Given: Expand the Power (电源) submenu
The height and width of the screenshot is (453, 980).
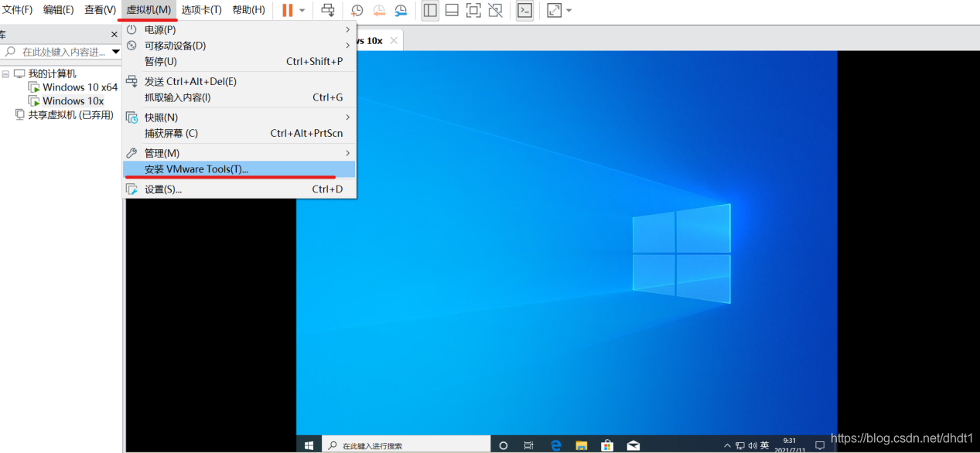Looking at the screenshot, I should (240, 29).
